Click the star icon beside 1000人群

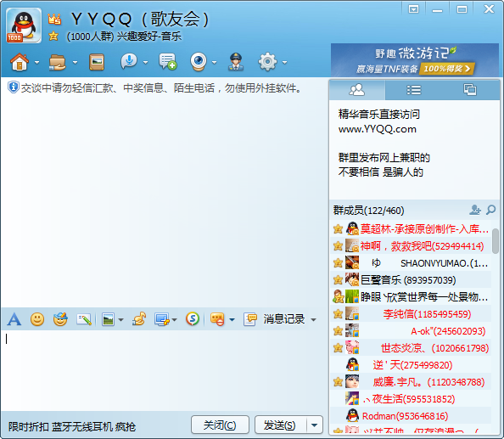pos(53,36)
